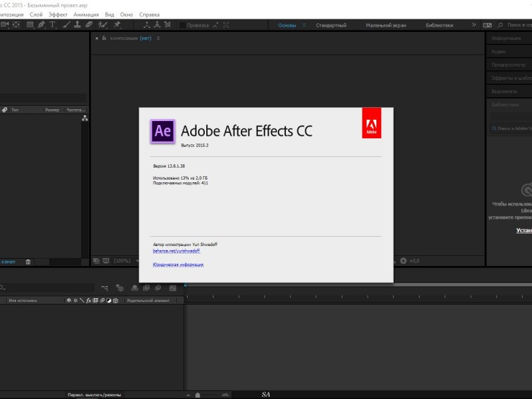
Task: Open the Основы workspace menu
Action: pos(304,25)
